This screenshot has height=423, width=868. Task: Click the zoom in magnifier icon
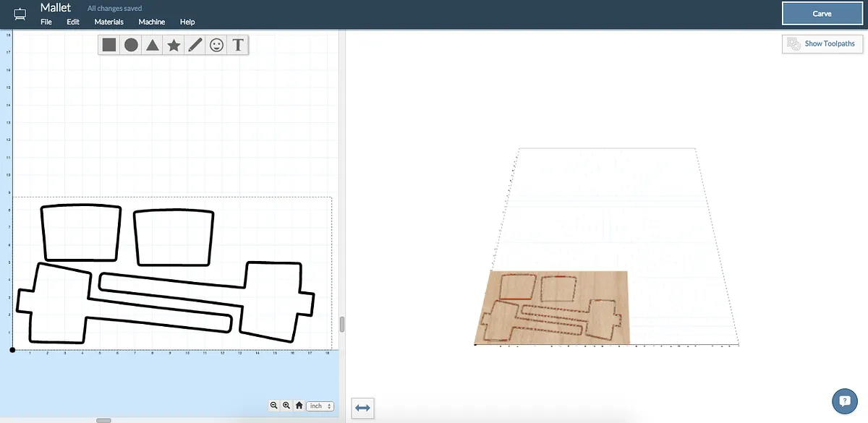point(286,406)
